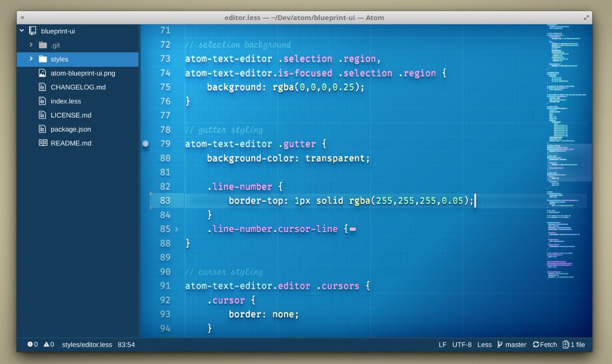Viewport: 612px width, 364px height.
Task: Click the styles folder icon
Action: 42,59
